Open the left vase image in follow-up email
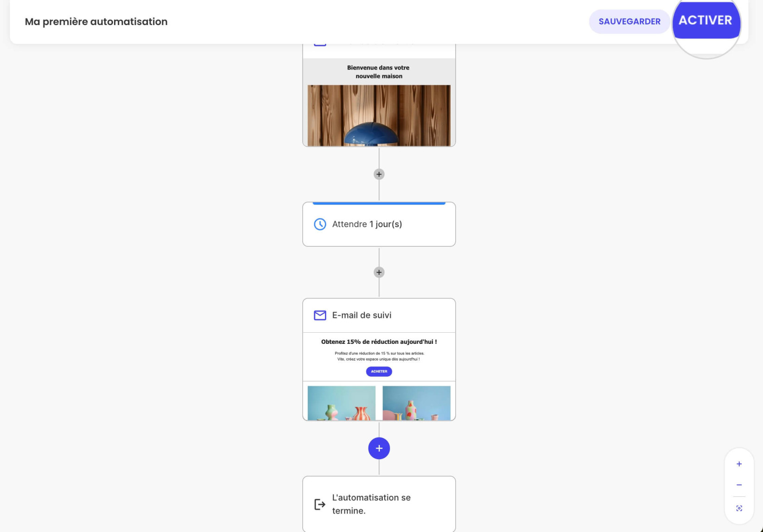 (x=342, y=403)
